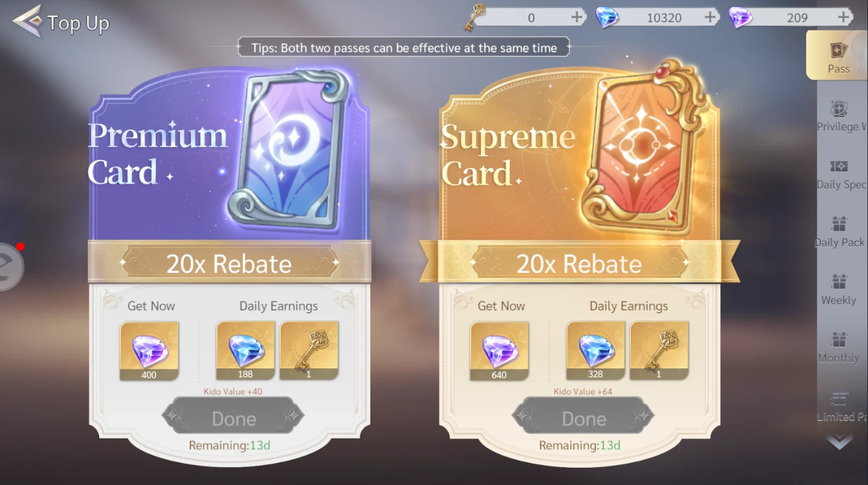Expand sidebar list with down chevron
This screenshot has height=485, width=868.
pyautogui.click(x=839, y=442)
